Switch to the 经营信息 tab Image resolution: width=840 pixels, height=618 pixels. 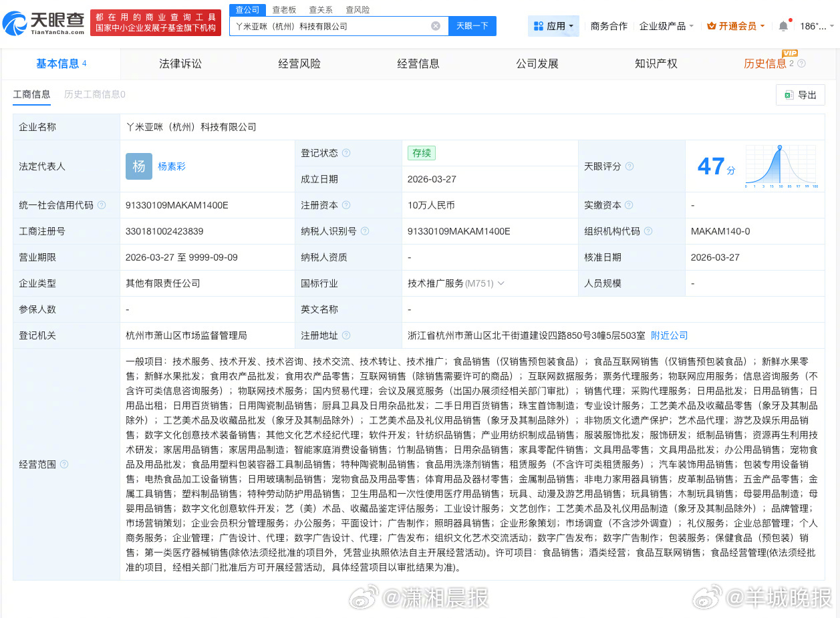click(x=418, y=63)
